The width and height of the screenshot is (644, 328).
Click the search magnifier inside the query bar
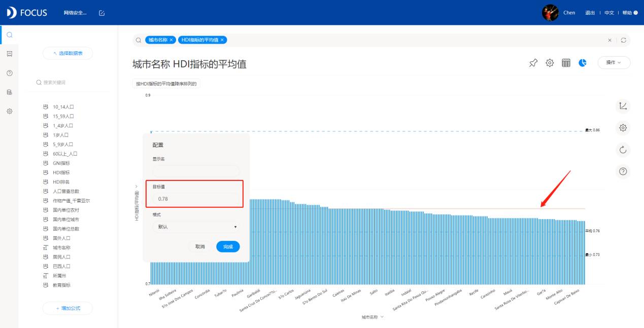click(139, 40)
